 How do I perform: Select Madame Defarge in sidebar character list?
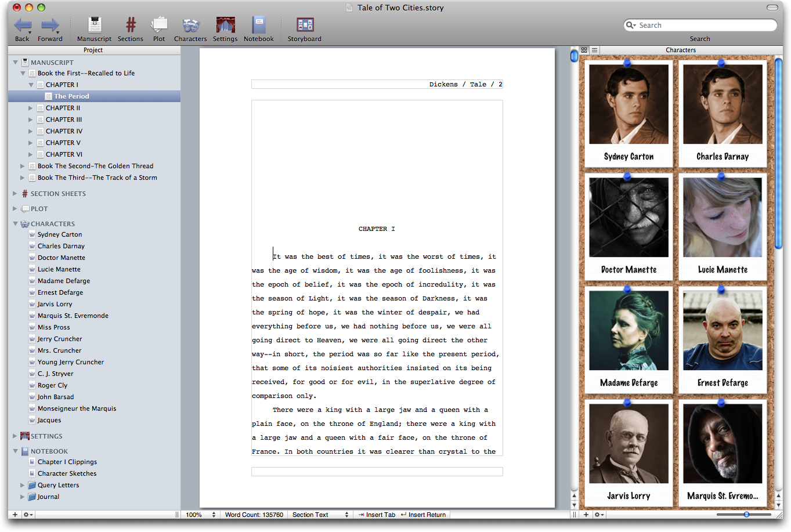[64, 281]
